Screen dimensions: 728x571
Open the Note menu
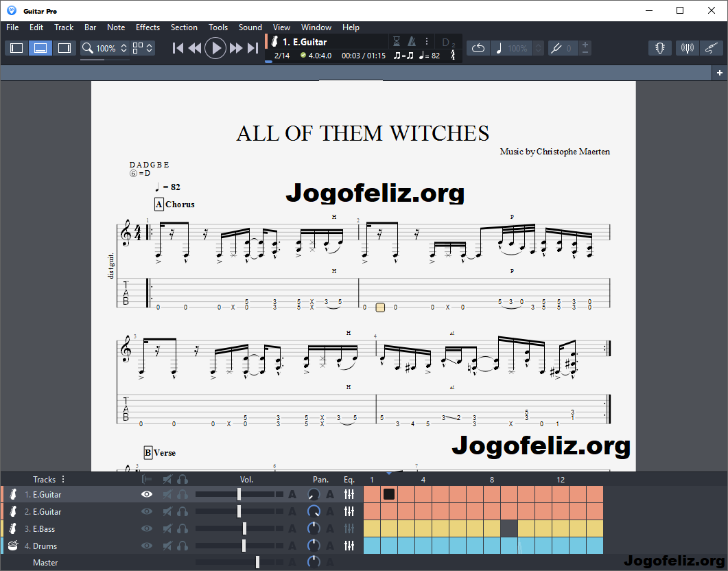tap(116, 27)
